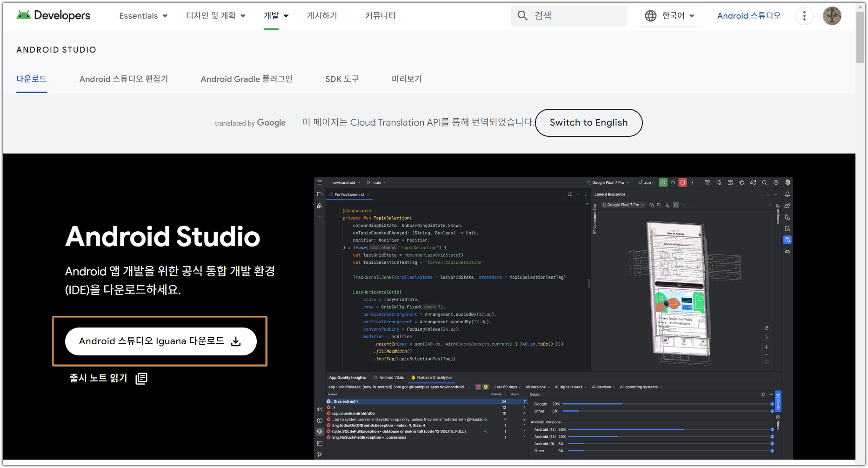Click the page vertical scrollbar thumb
The image size is (868, 468).
(861, 38)
